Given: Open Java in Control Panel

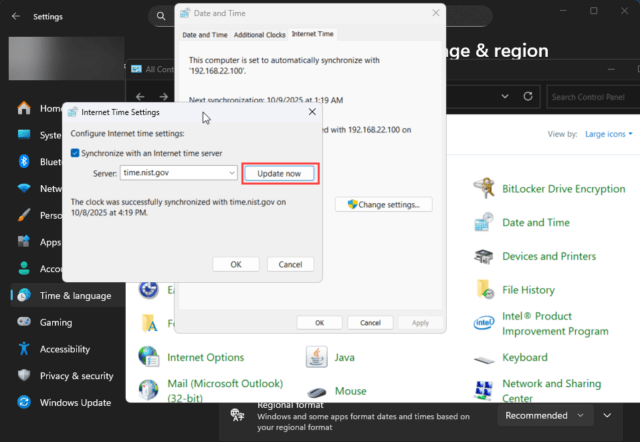Looking at the screenshot, I should tap(344, 358).
